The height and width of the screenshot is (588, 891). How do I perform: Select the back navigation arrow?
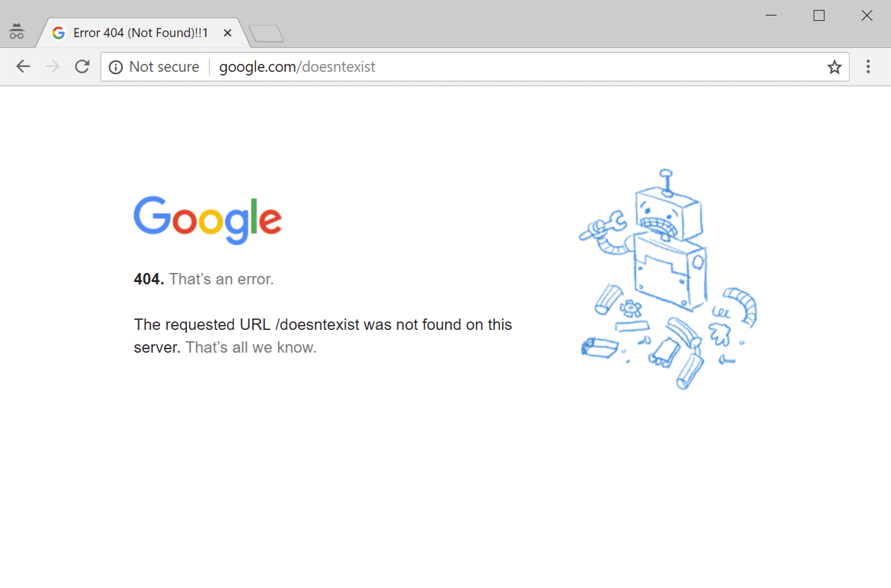click(23, 66)
